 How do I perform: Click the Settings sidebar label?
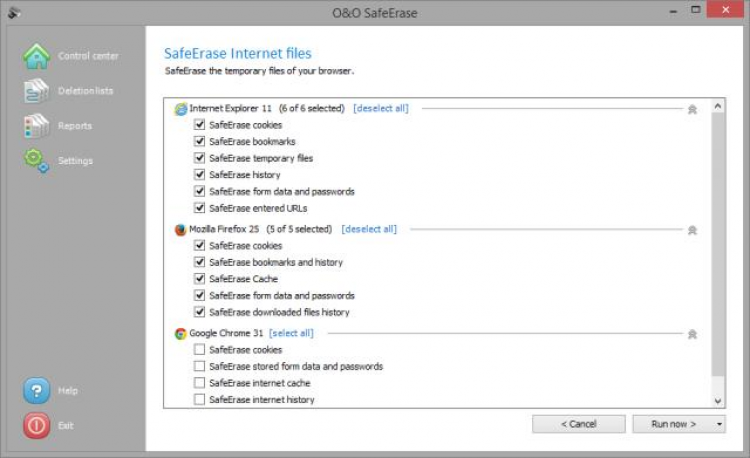[75, 161]
